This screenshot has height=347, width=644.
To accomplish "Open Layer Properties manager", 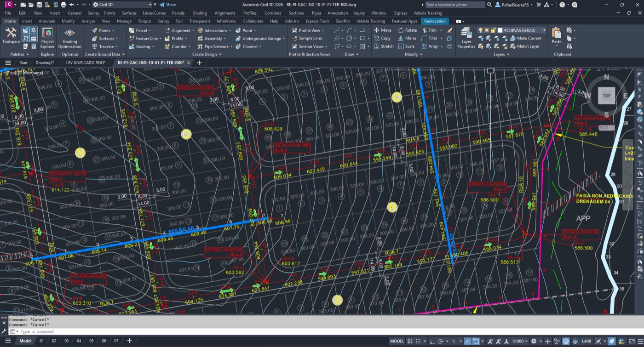I will point(466,38).
